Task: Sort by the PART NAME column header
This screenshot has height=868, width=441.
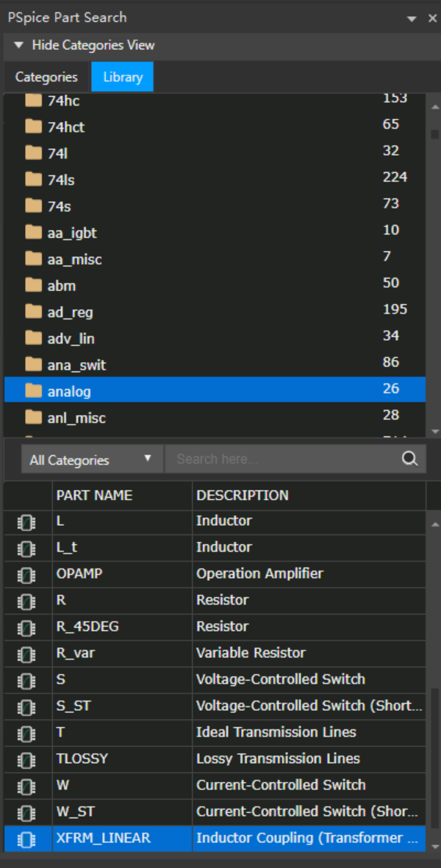Action: [123, 496]
